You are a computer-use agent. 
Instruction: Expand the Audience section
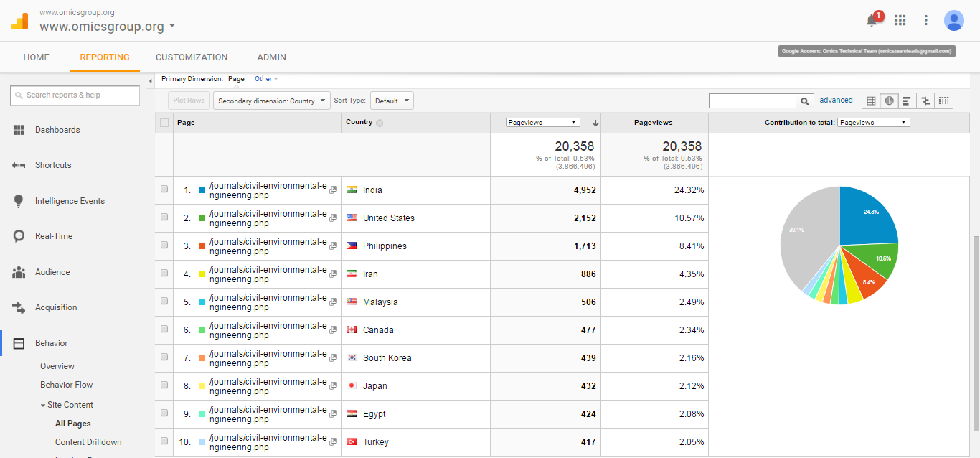coord(52,272)
